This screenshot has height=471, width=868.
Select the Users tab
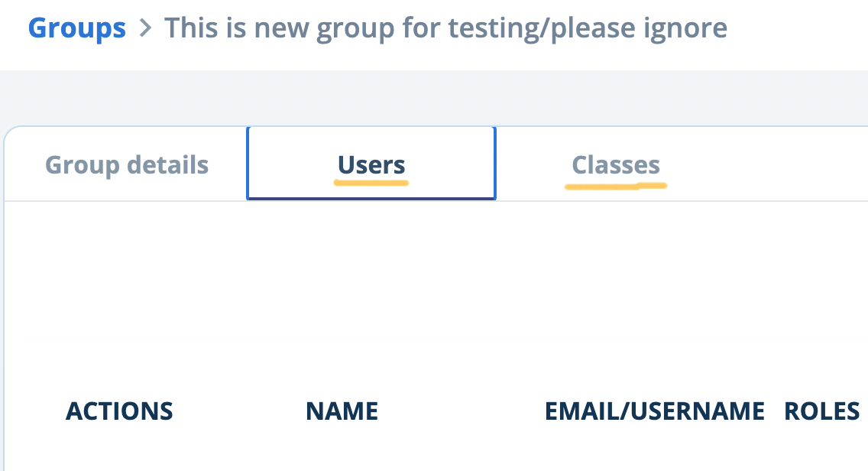tap(371, 165)
